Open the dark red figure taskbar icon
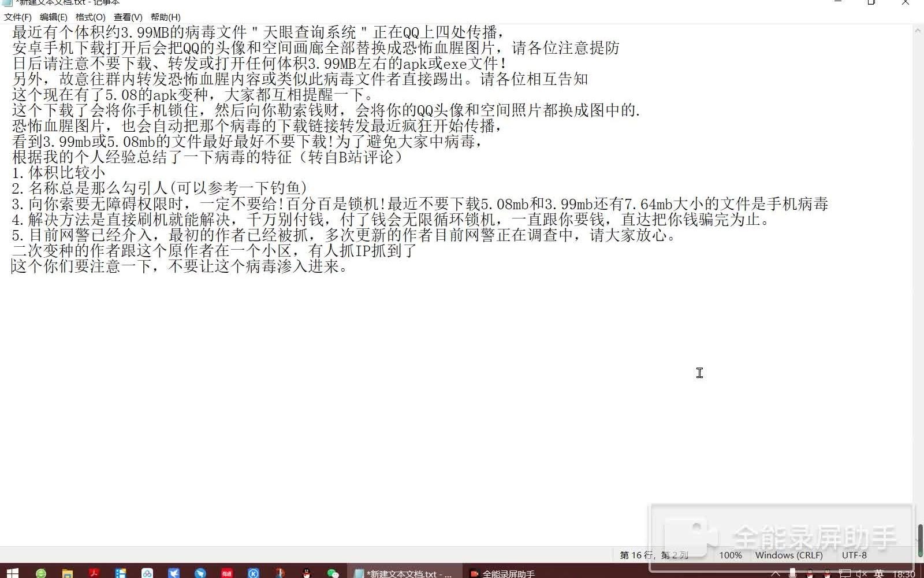 (280, 573)
